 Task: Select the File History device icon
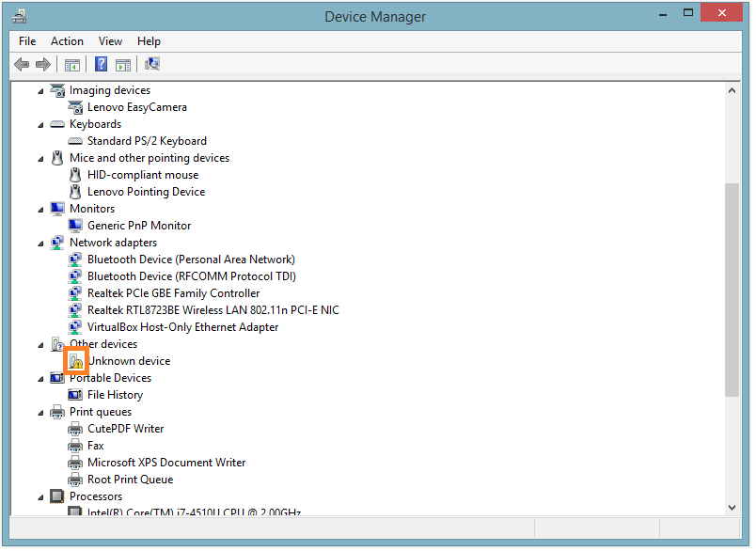click(75, 395)
